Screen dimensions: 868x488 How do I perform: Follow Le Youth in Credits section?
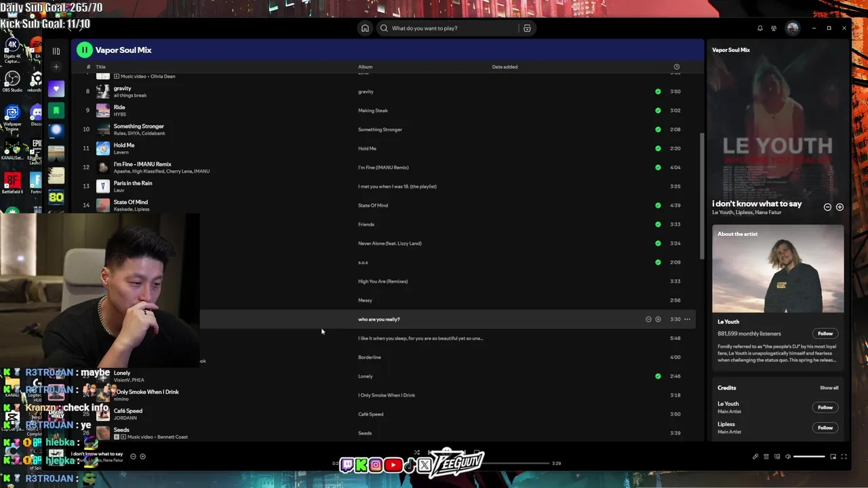(825, 407)
